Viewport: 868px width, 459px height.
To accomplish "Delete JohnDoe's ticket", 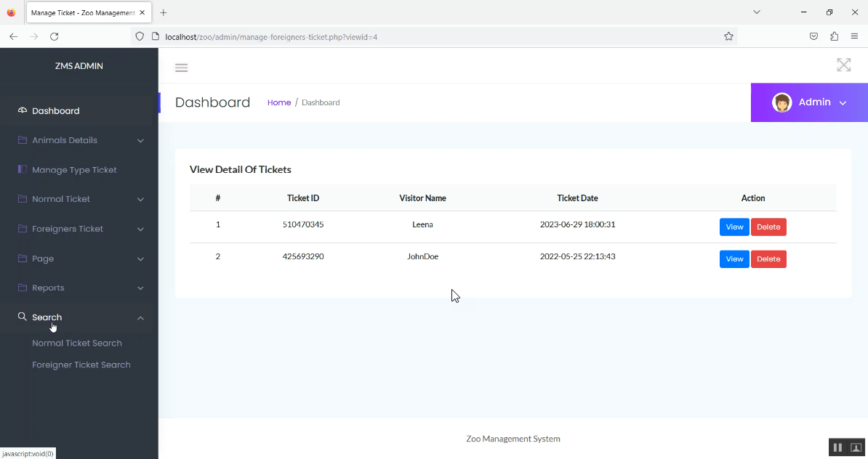I will pos(768,259).
